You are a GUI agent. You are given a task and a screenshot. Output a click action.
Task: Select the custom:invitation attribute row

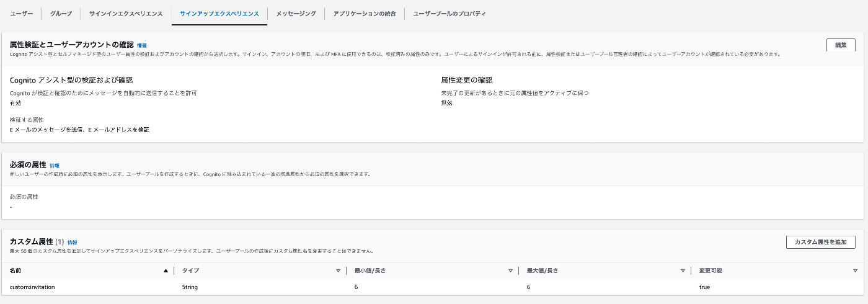(32, 287)
